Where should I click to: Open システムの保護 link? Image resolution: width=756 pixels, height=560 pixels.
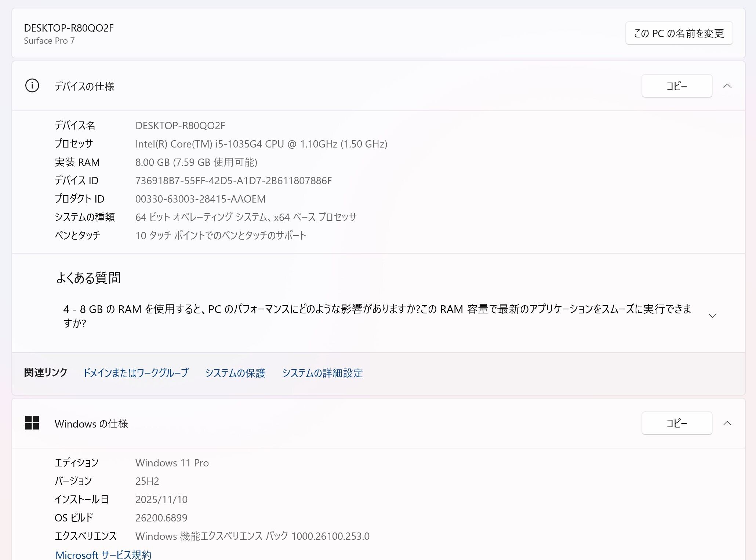coord(235,373)
